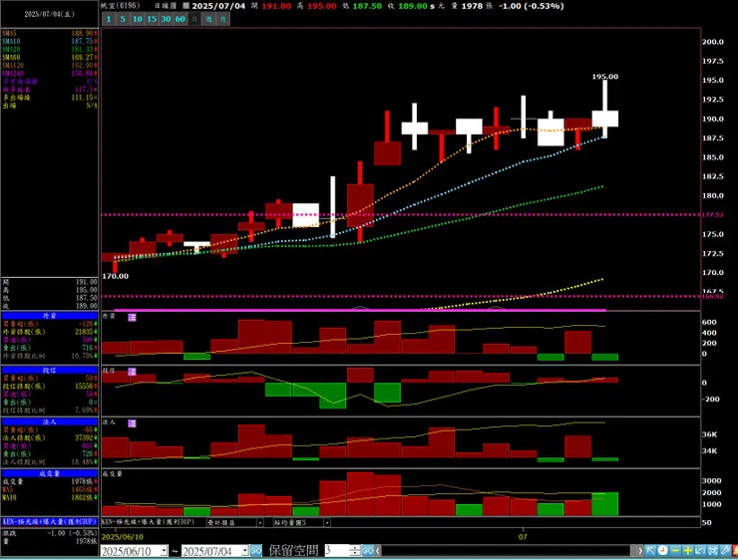Click the SMA10 row in the sidebar
The width and height of the screenshot is (738, 560).
pos(50,42)
